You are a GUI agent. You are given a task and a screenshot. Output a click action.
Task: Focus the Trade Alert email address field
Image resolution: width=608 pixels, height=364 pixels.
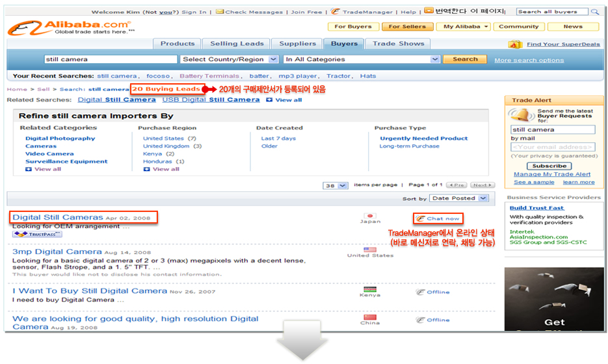coord(553,147)
